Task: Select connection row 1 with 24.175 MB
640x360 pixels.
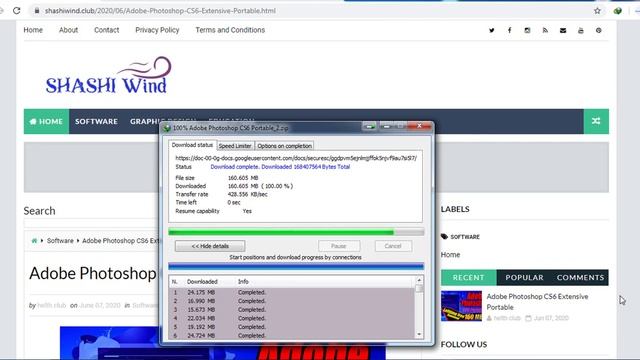Action: pyautogui.click(x=292, y=292)
